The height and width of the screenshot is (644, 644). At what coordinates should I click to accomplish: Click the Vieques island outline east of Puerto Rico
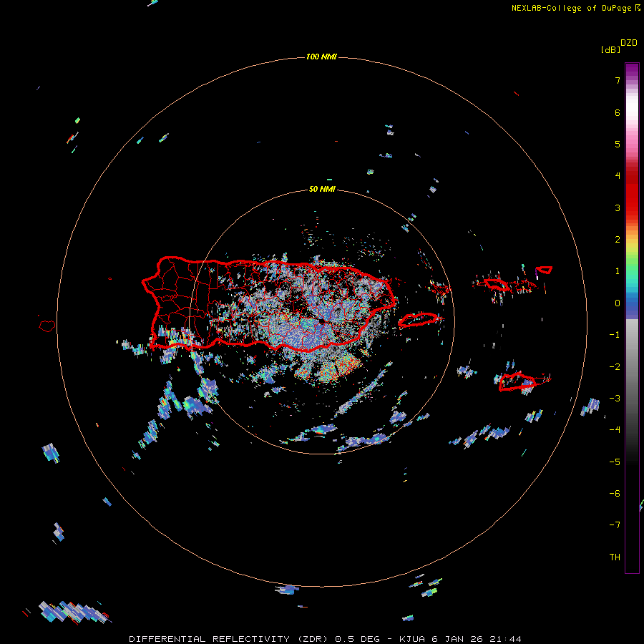point(418,320)
